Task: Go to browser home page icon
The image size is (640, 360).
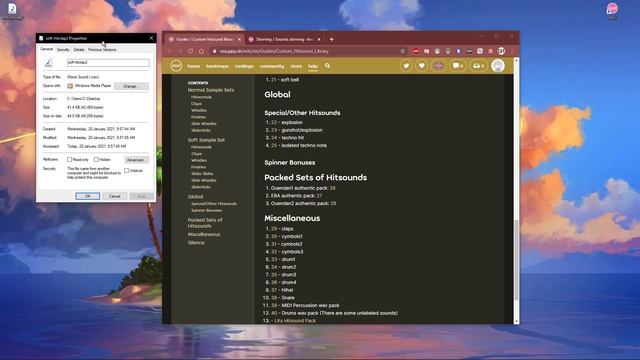Action: 201,51
